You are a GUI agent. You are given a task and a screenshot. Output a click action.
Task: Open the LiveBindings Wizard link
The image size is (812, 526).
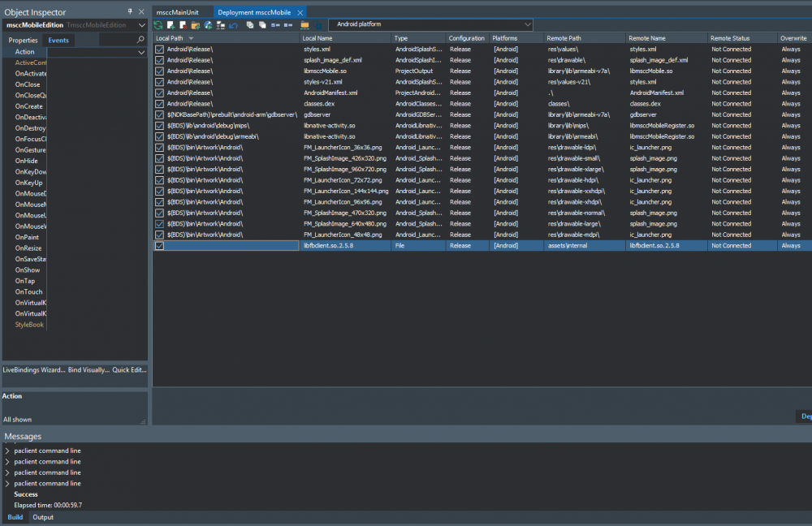(x=34, y=369)
